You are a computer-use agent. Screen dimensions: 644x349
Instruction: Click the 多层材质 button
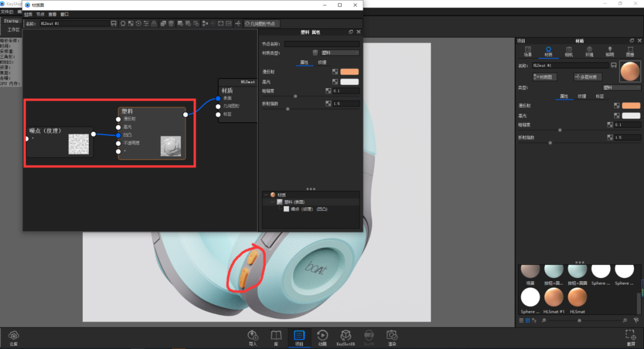[588, 77]
